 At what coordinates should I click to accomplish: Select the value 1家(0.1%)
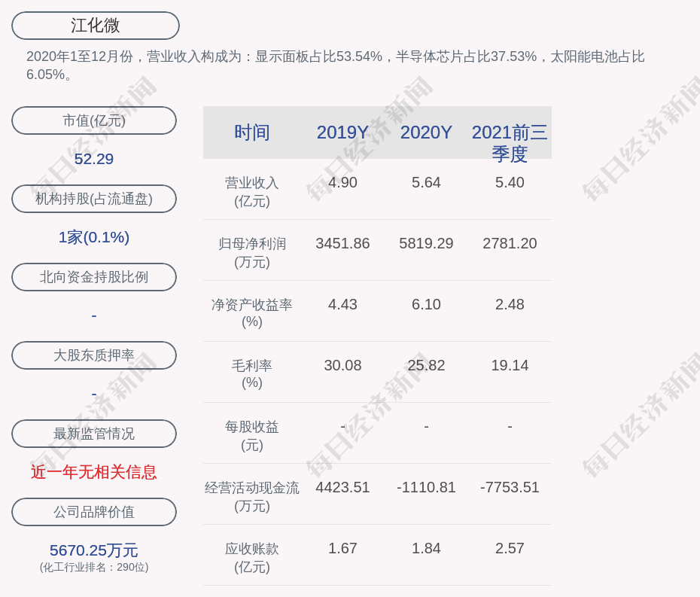[94, 237]
